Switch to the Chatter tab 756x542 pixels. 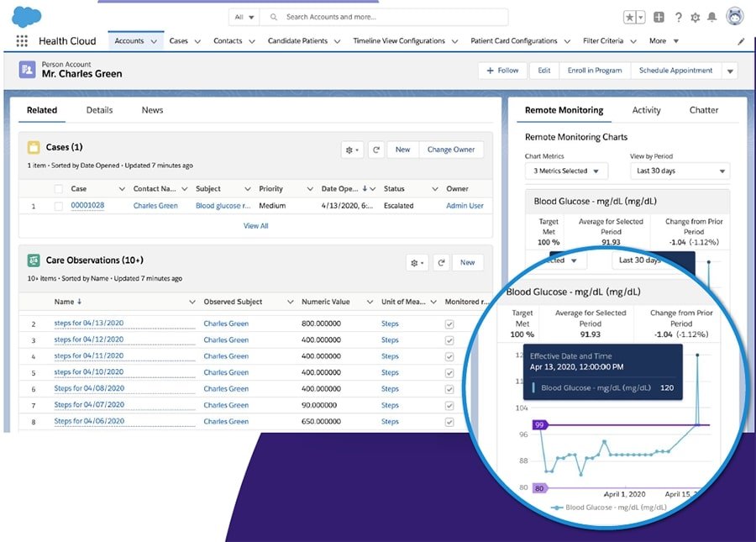(704, 109)
